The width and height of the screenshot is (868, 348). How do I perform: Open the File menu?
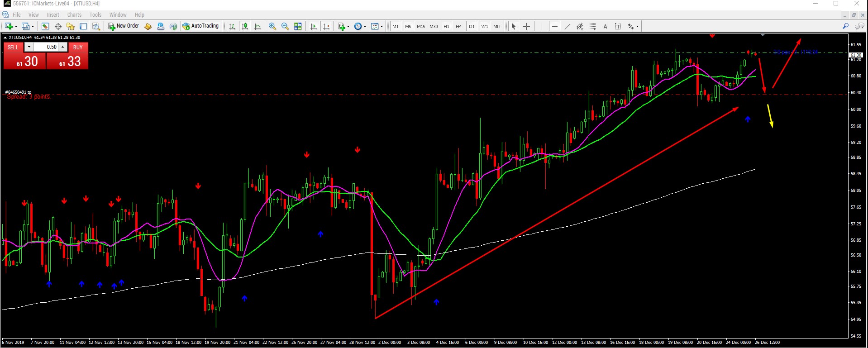coord(17,15)
